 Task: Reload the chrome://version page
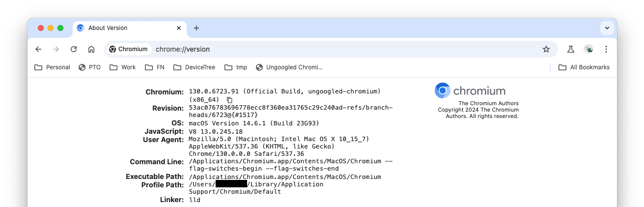coord(74,49)
